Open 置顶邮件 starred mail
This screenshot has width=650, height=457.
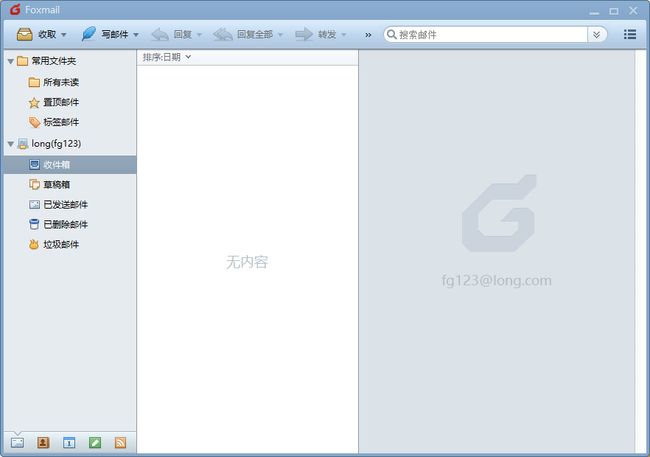(x=70, y=102)
